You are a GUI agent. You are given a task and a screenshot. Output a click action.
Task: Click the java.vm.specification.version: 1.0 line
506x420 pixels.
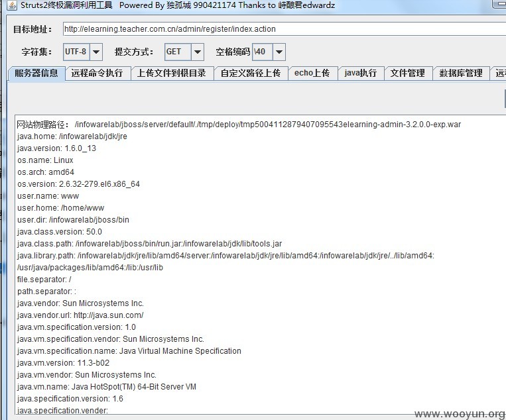tap(76, 327)
